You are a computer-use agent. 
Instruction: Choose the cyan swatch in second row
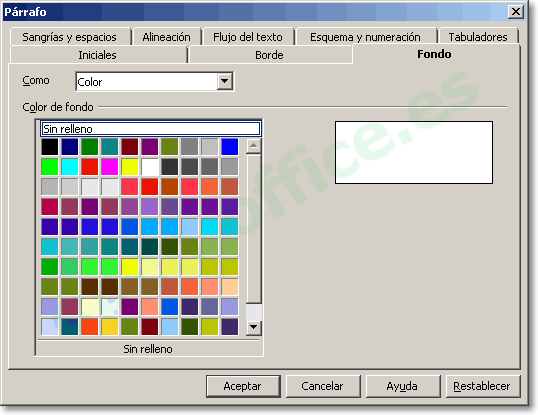[x=70, y=167]
